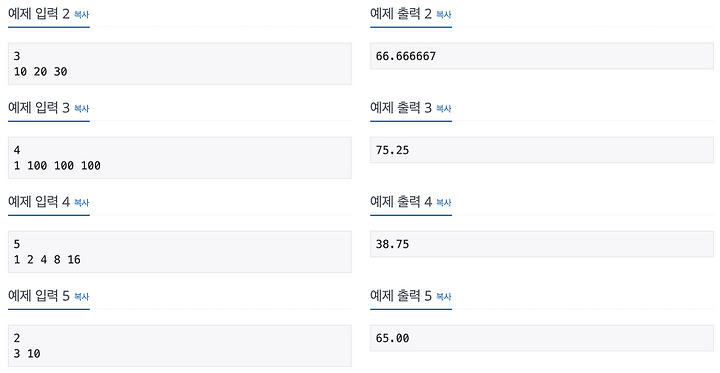Screen dimensions: 720x373
Task: Copy example input 2 via 복사 link
Action: coord(81,15)
